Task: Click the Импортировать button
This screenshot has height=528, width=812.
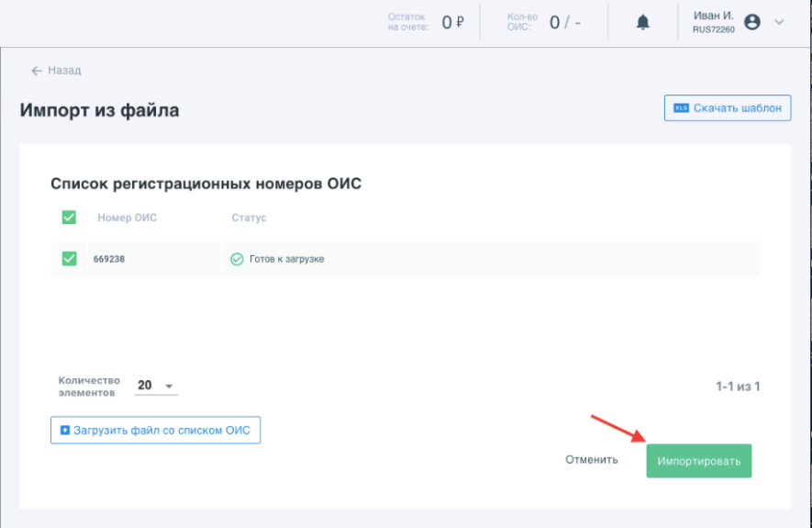Action: (698, 461)
